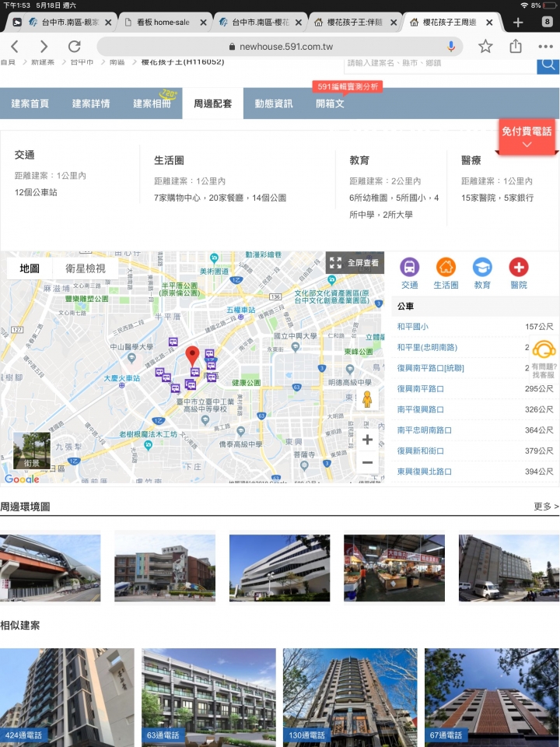Switch to 櫻花孩子王:伴隨 browser tab
This screenshot has width=560, height=747.
(x=355, y=23)
